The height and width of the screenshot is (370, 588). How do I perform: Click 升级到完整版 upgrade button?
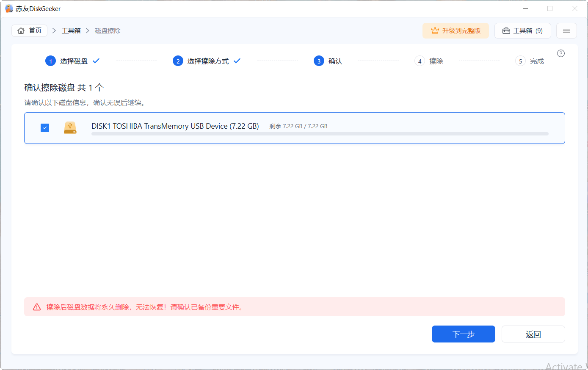click(455, 30)
